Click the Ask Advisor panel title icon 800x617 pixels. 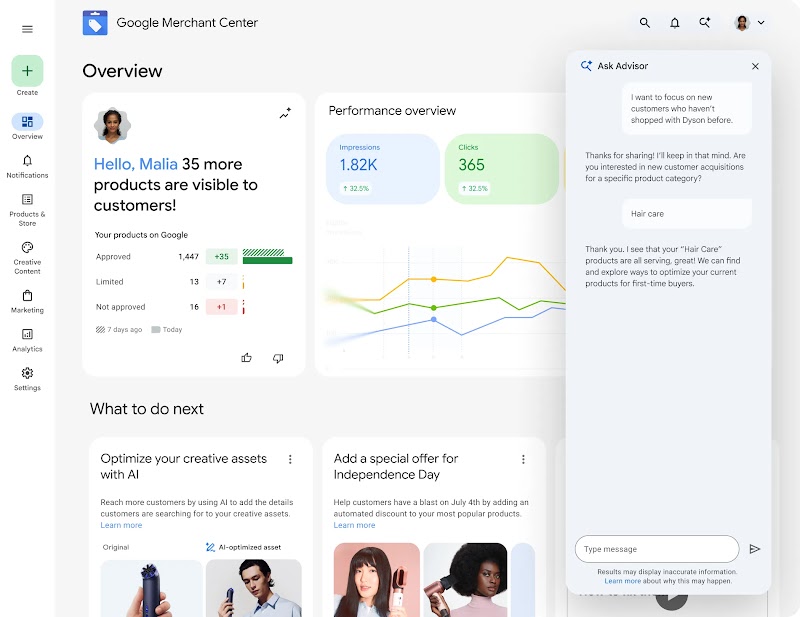pos(586,66)
